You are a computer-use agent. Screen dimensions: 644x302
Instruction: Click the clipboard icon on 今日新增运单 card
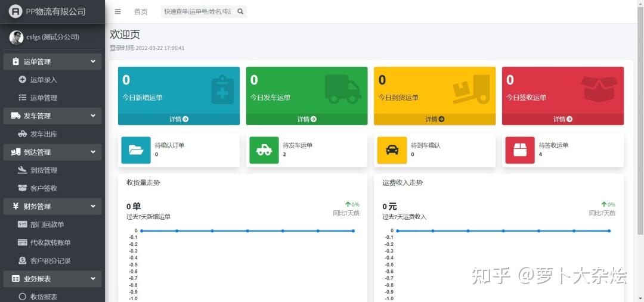point(222,89)
